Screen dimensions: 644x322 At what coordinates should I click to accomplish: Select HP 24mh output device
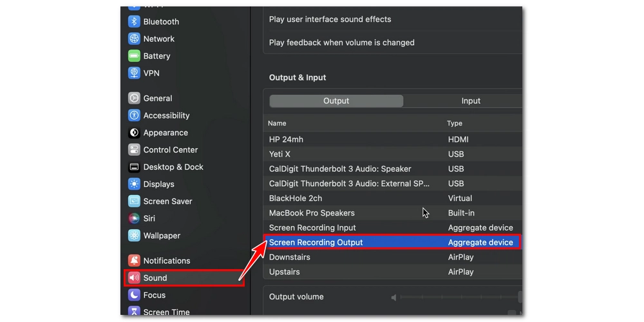tap(393, 140)
